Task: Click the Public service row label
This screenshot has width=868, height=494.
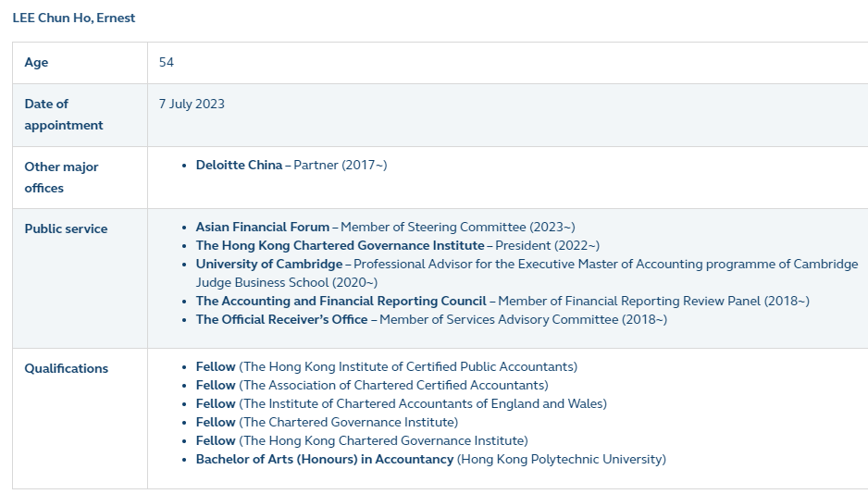Action: pyautogui.click(x=66, y=228)
